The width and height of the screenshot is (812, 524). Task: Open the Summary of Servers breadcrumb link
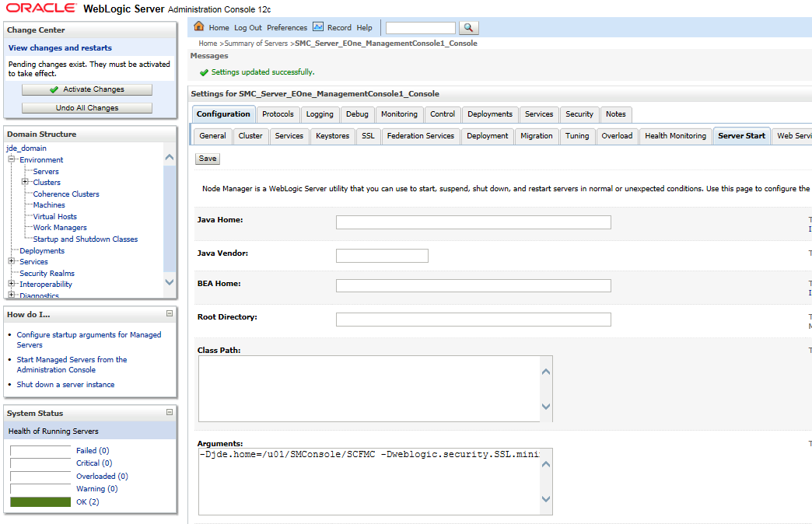[257, 44]
